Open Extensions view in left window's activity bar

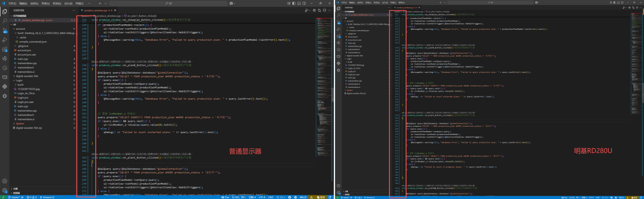pos(5,49)
